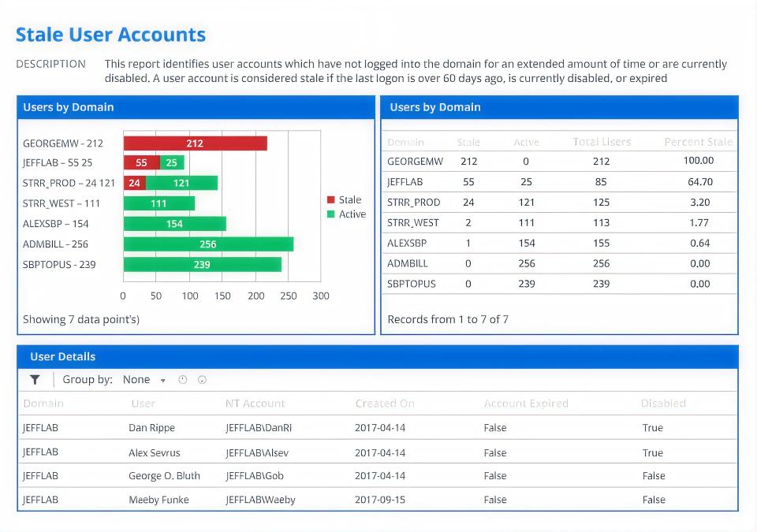Sort User Details by Created On column
The image size is (757, 532).
[x=385, y=404]
